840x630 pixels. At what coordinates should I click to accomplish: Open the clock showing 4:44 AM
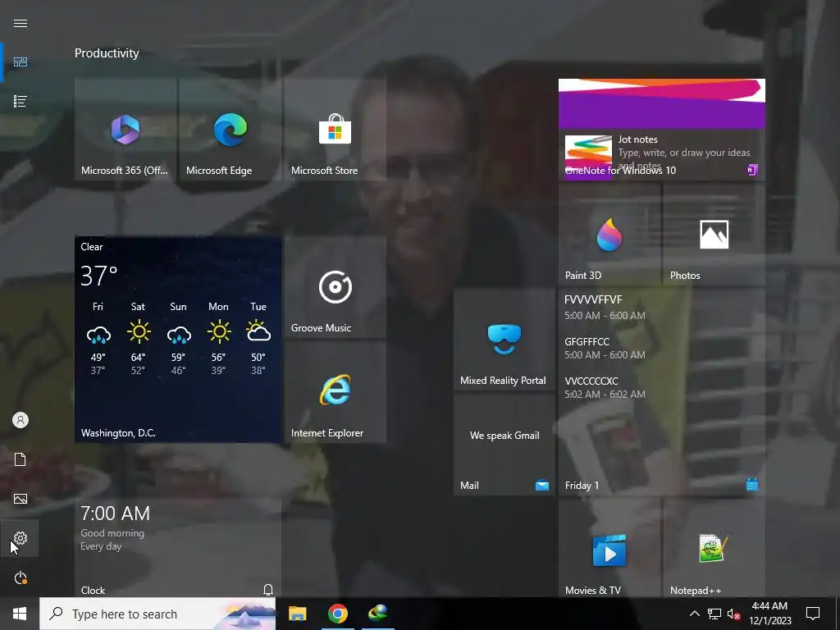(x=769, y=614)
